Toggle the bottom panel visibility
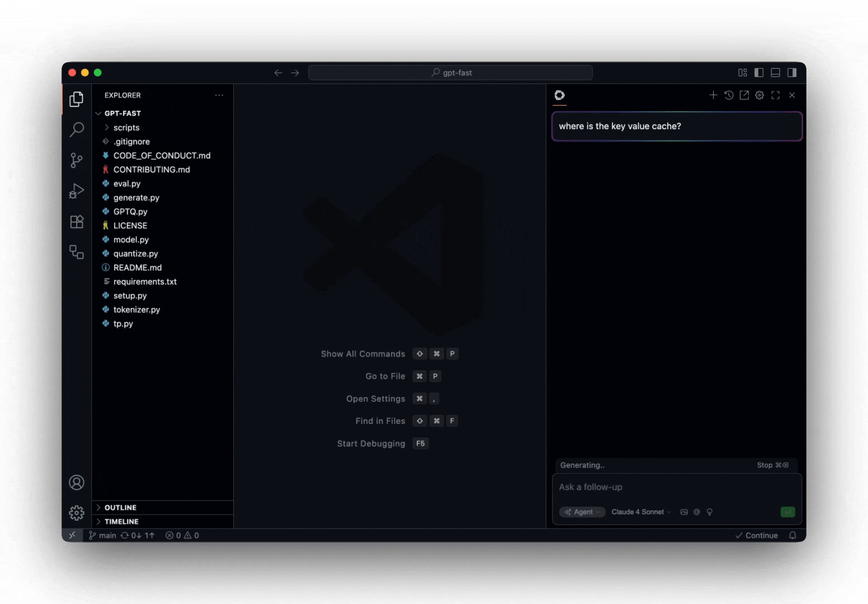Screen dimensions: 868x604 pos(775,73)
